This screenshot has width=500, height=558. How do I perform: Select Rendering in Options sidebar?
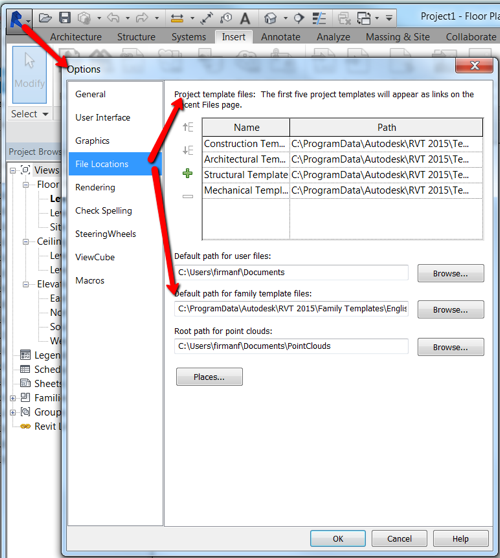pos(95,188)
